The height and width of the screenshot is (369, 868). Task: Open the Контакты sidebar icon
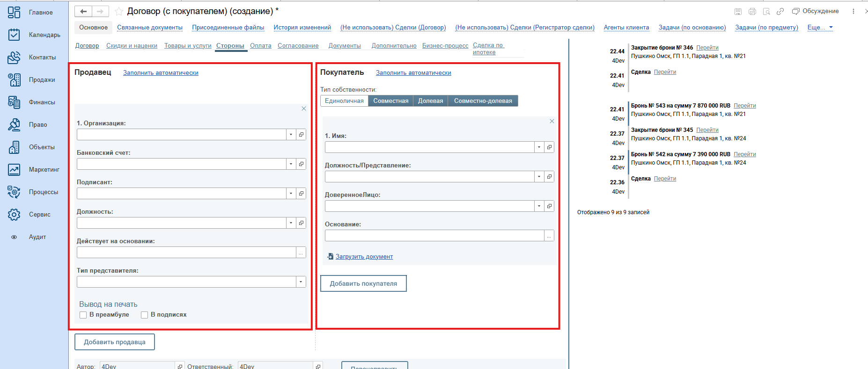(14, 57)
